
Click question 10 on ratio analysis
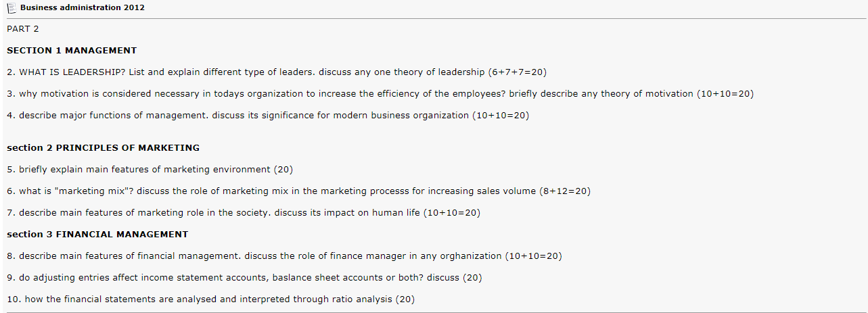[x=210, y=299]
